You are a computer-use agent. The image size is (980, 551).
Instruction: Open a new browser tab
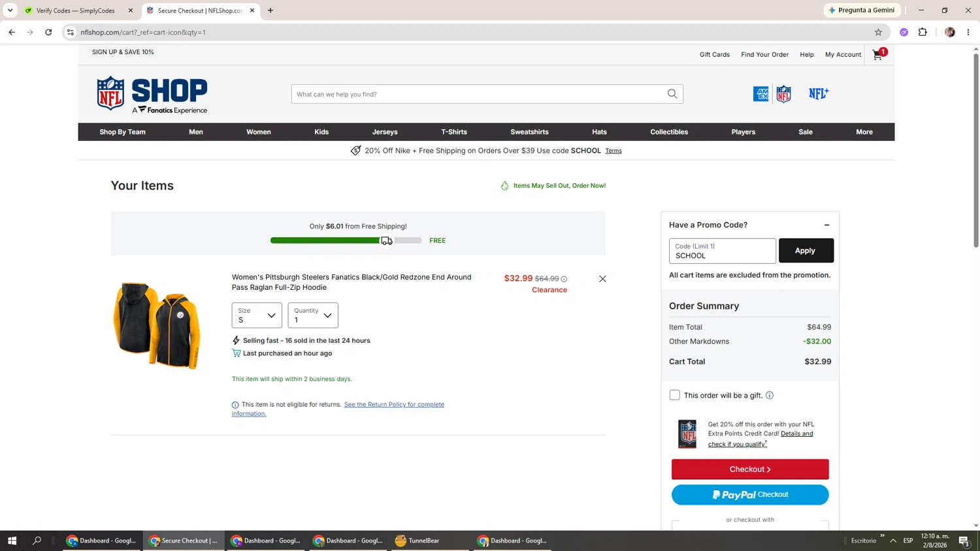(270, 10)
